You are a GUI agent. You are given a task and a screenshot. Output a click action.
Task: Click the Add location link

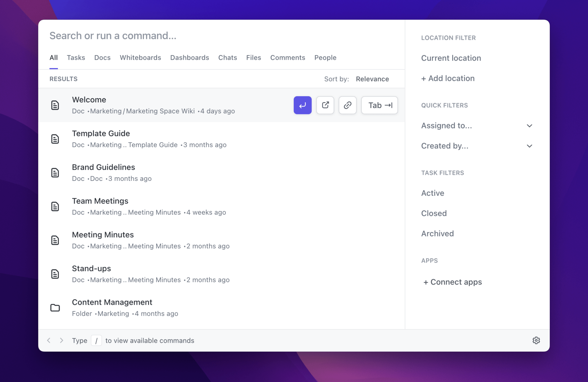coord(448,78)
